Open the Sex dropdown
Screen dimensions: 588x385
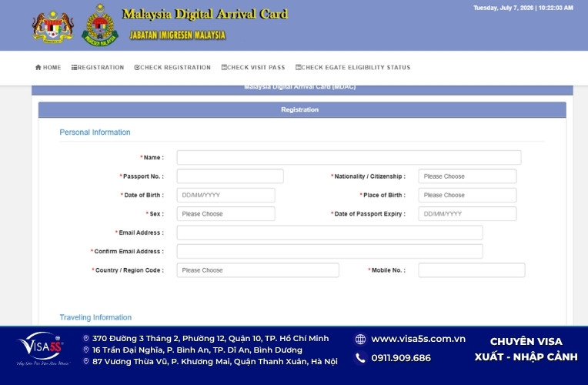click(226, 214)
